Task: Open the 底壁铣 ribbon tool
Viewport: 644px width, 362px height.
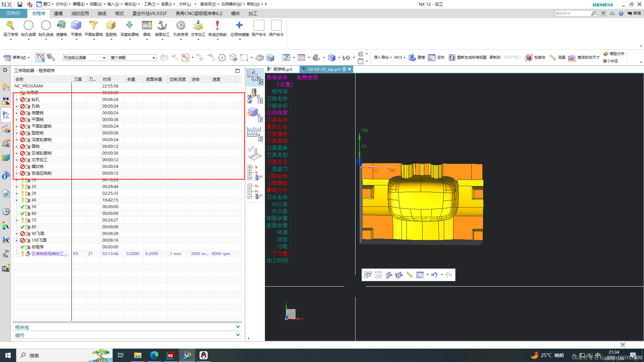Action: tap(61, 25)
